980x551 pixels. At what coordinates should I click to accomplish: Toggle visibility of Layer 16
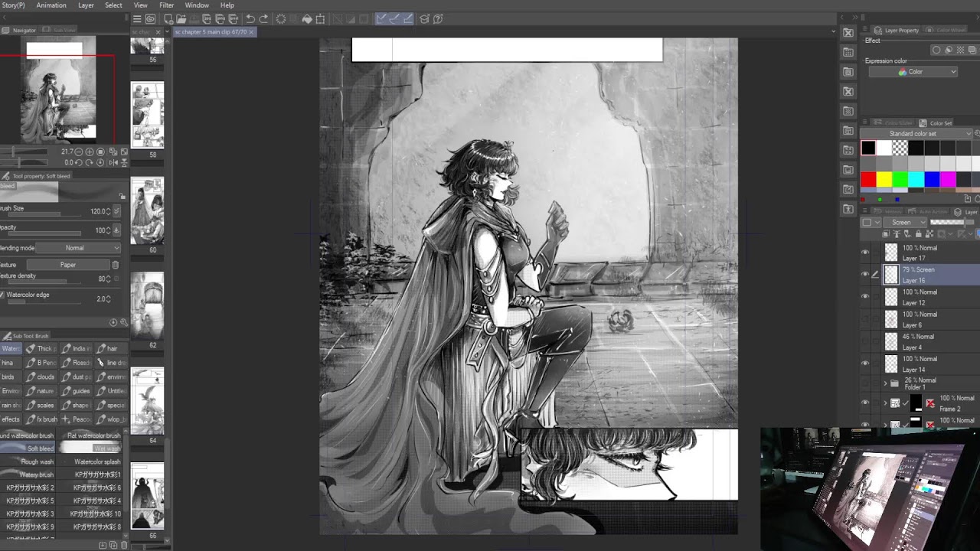coord(865,274)
